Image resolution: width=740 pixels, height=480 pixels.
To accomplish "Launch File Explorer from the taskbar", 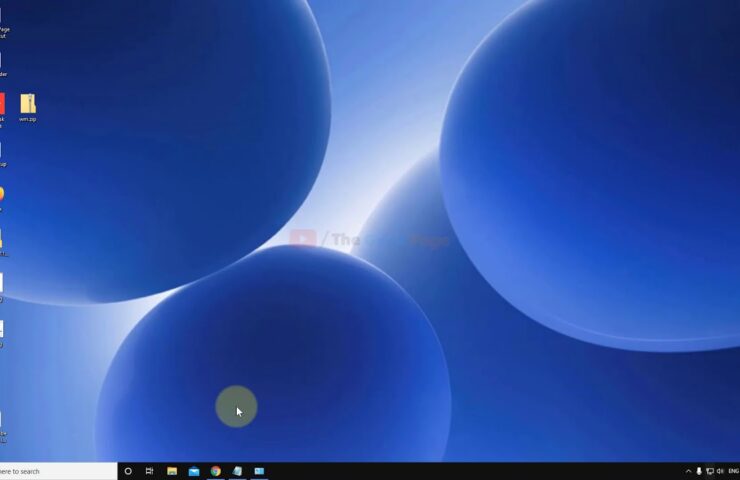I will [x=172, y=471].
